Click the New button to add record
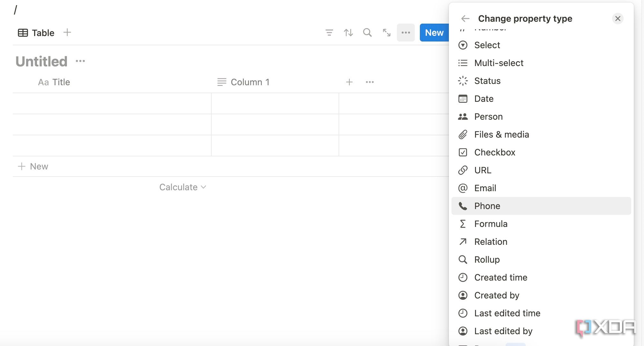The width and height of the screenshot is (644, 346). tap(434, 33)
